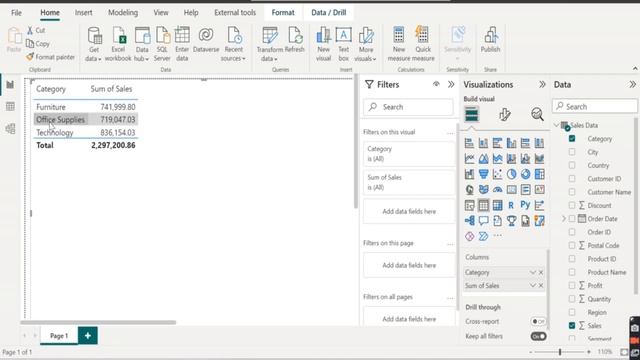This screenshot has height=360, width=640.
Task: Open Sum of Sales column dropdown
Action: (x=533, y=286)
